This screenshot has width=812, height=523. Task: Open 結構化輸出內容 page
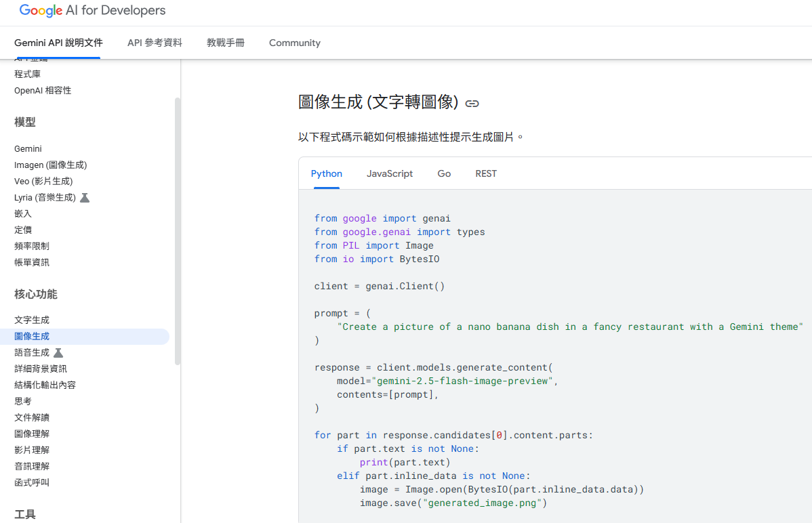coord(45,385)
